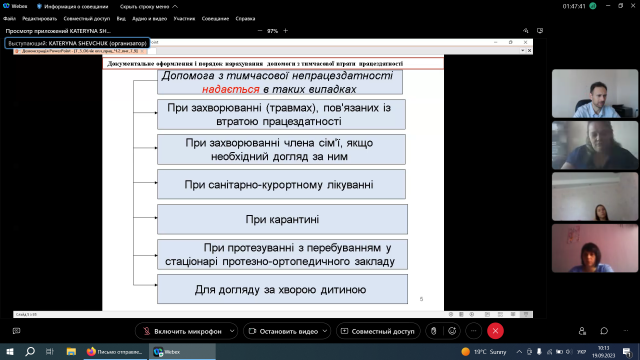Open the Совместный доступ menu
Viewport: 640px width, 360px height.
(x=87, y=19)
